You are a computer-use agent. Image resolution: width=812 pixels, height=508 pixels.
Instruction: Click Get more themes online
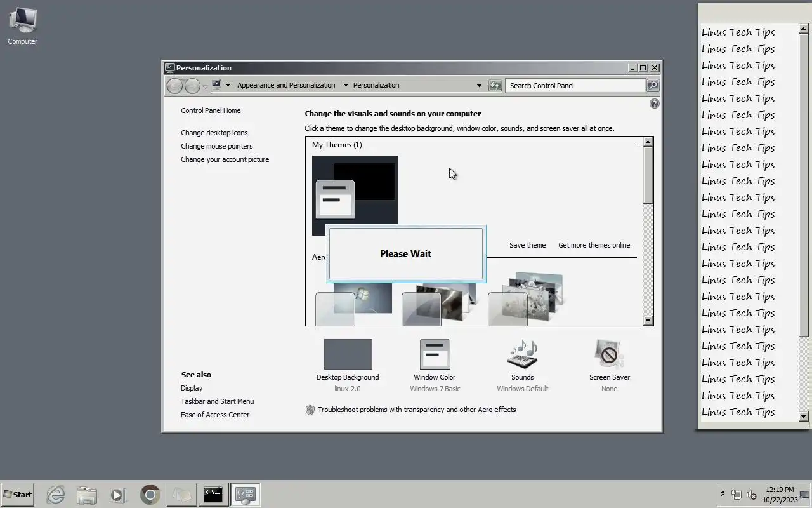[x=594, y=245]
